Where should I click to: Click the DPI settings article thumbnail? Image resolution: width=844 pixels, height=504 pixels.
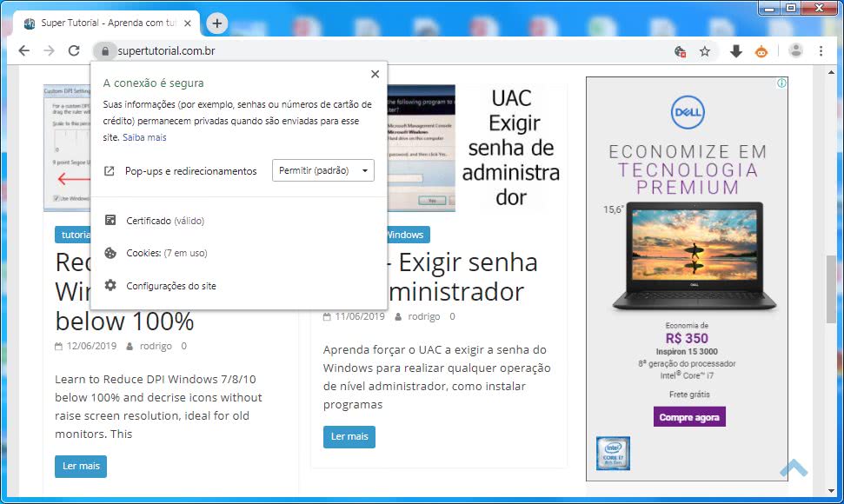[x=67, y=148]
